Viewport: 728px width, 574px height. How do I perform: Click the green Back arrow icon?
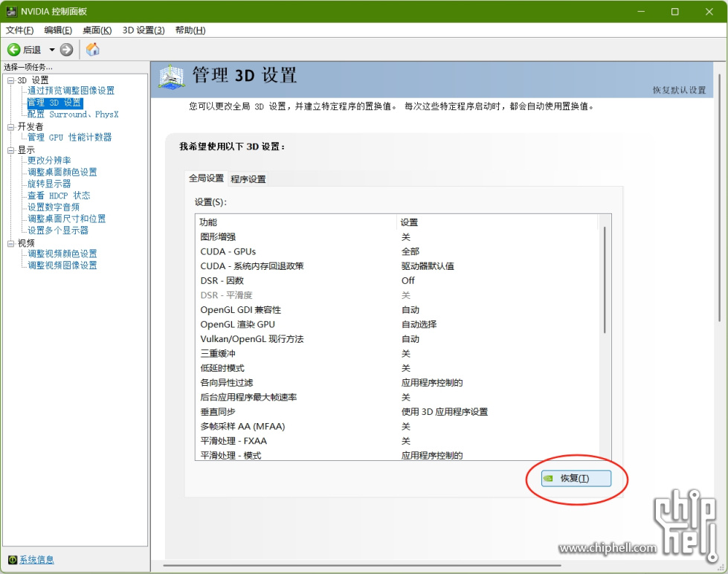(14, 50)
